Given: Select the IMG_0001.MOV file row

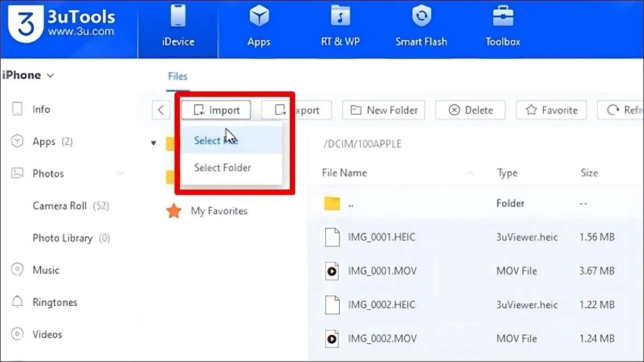Looking at the screenshot, I should point(381,271).
